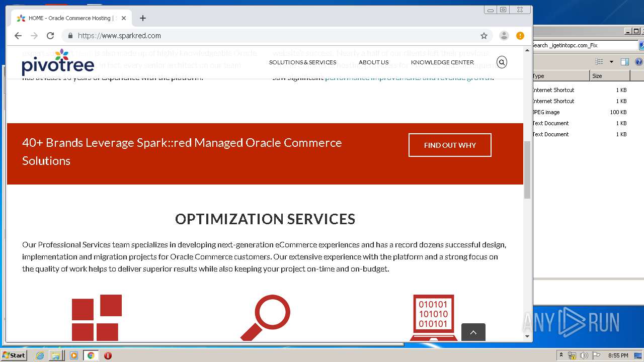
Task: Reload the page with the refresh icon
Action: coord(50,36)
